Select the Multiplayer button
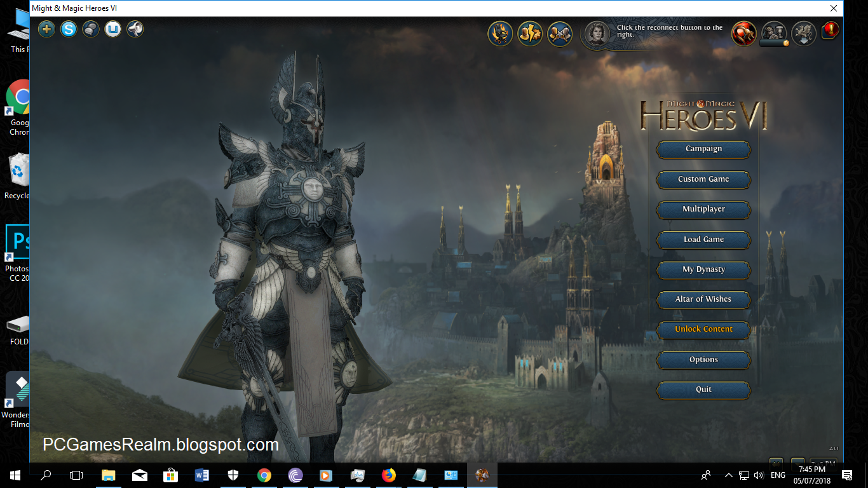 (x=703, y=209)
